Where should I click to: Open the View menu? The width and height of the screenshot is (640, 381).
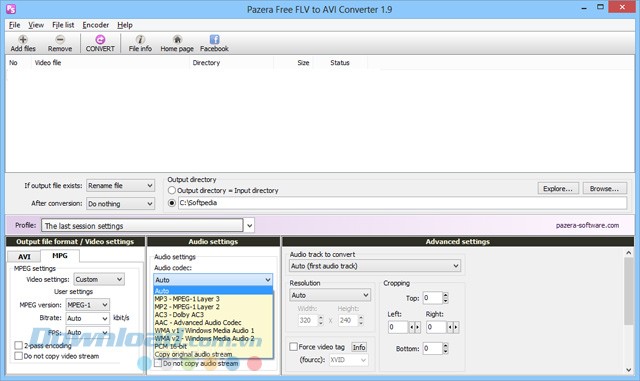point(36,25)
